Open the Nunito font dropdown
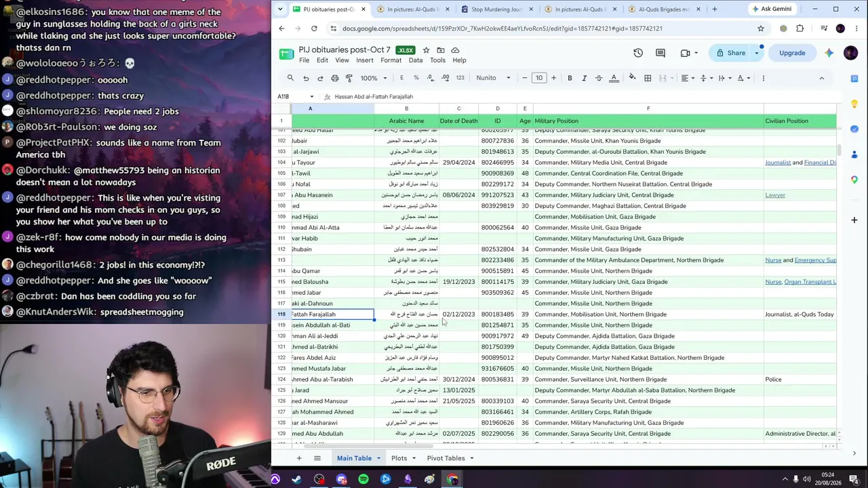This screenshot has height=488, width=868. pyautogui.click(x=493, y=78)
